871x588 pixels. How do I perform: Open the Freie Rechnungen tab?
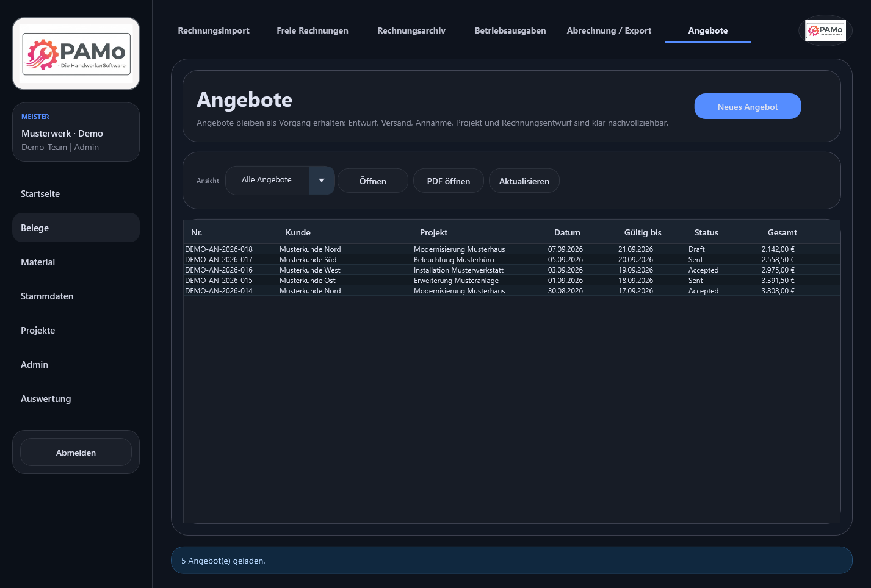point(313,30)
